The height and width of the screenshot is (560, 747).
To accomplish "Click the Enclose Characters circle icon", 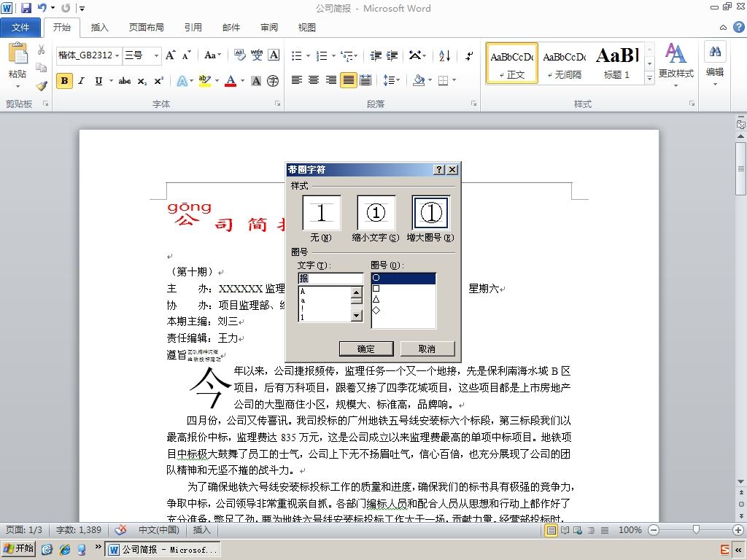I will pyautogui.click(x=273, y=81).
